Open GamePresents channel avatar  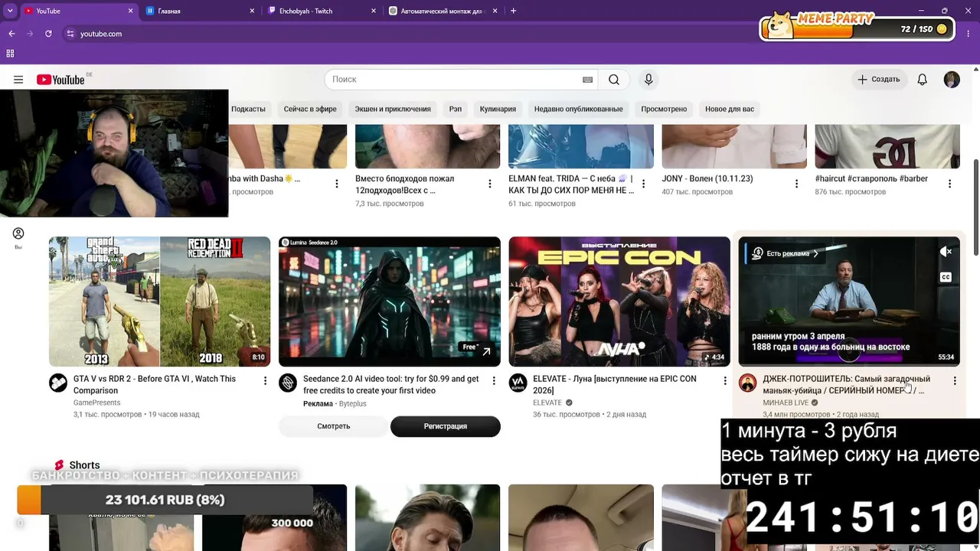coord(58,383)
